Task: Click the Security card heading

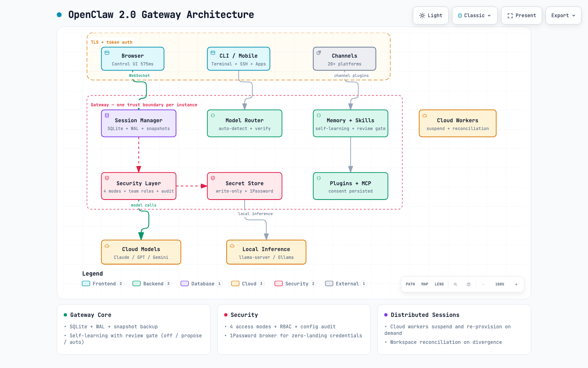Action: pos(244,315)
